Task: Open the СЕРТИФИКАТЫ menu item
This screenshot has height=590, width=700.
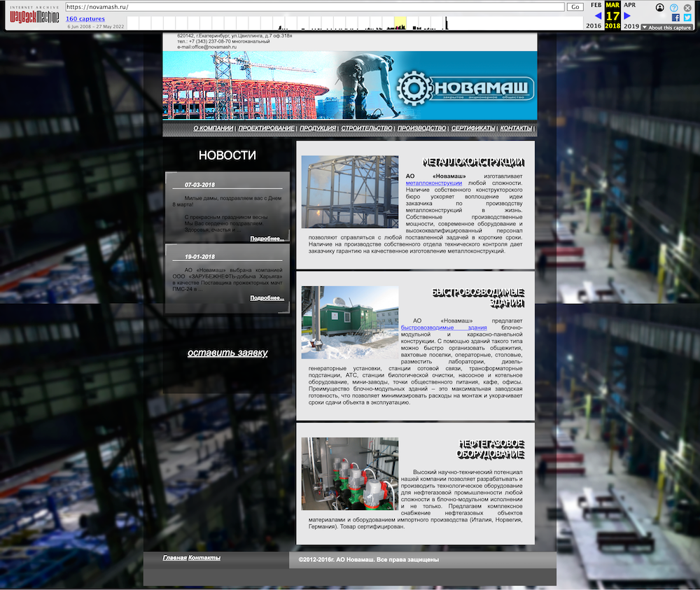Action: pyautogui.click(x=473, y=128)
